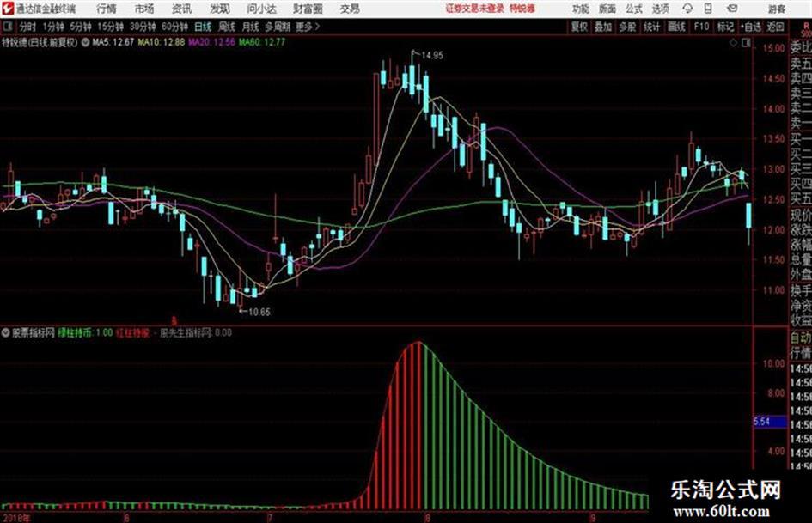Click the 2018年 date axis label
Viewport: 812px width, 523px height.
[16, 518]
